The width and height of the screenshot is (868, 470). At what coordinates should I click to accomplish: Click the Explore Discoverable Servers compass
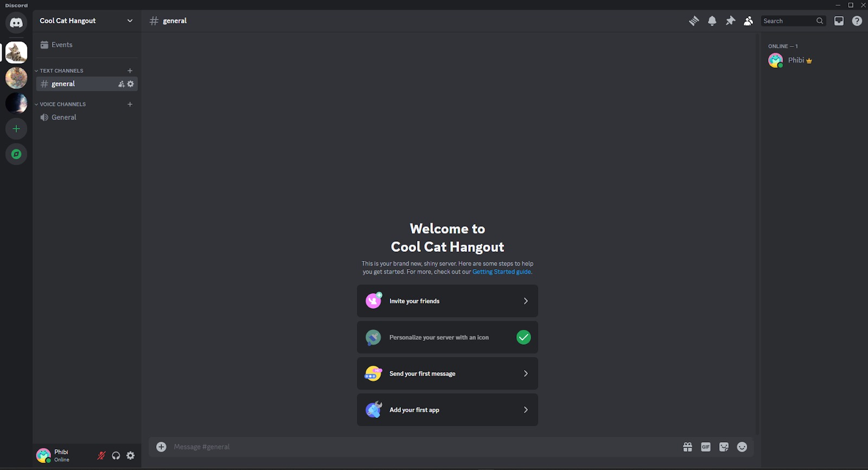(x=16, y=154)
